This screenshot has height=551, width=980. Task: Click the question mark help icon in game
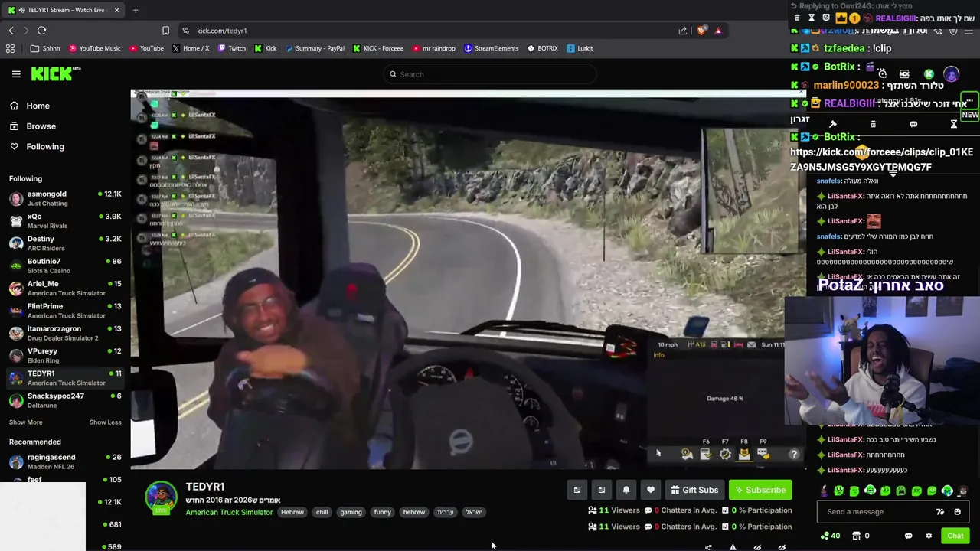pos(794,454)
